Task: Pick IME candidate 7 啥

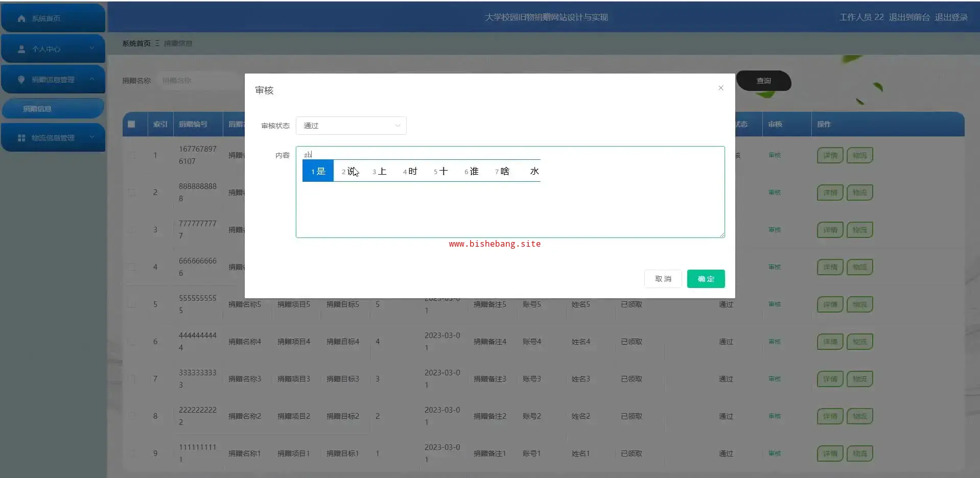Action: coord(502,171)
